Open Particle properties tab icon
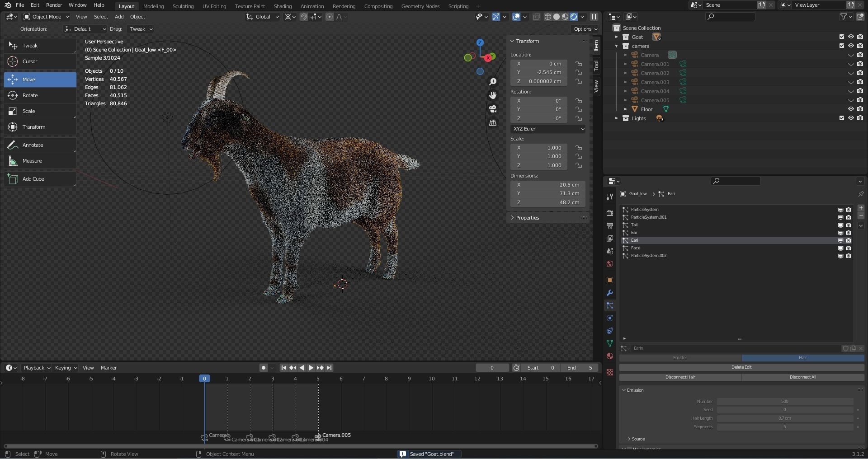Viewport: 868px width, 459px height. pos(610,306)
